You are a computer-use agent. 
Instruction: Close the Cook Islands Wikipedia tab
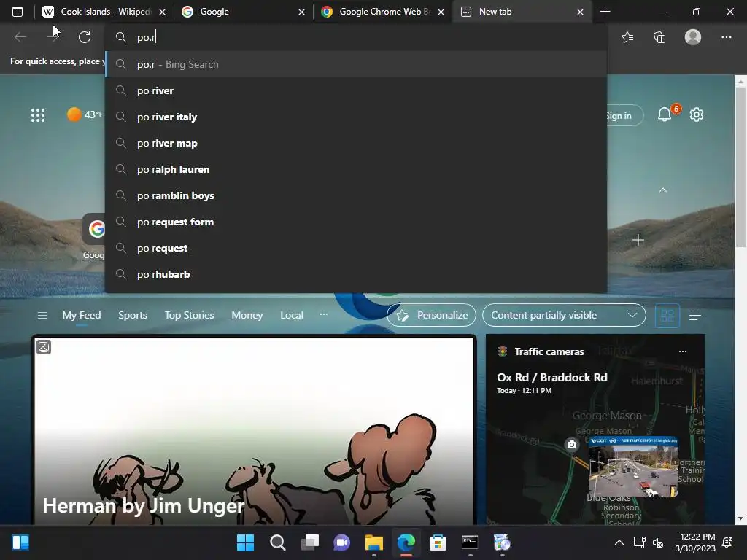point(162,12)
